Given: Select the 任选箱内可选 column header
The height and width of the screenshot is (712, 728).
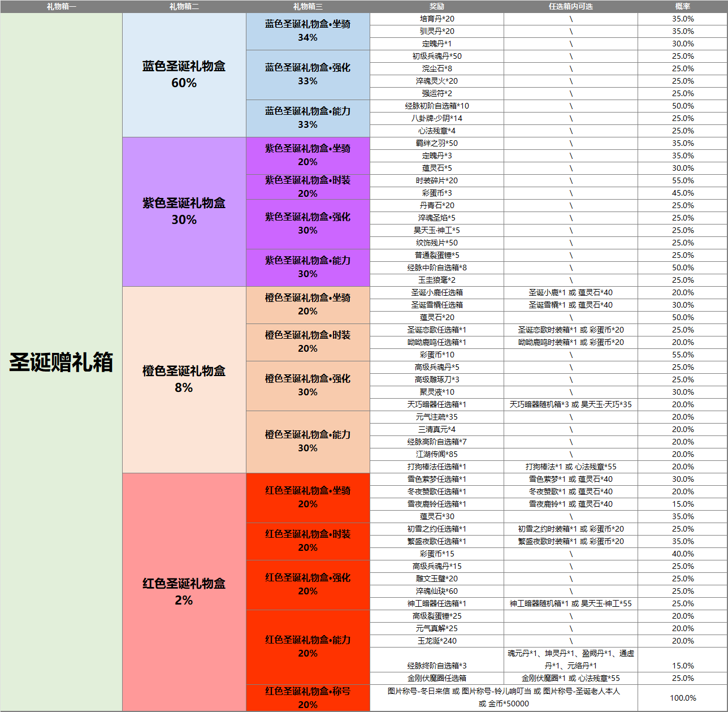Looking at the screenshot, I should 570,6.
